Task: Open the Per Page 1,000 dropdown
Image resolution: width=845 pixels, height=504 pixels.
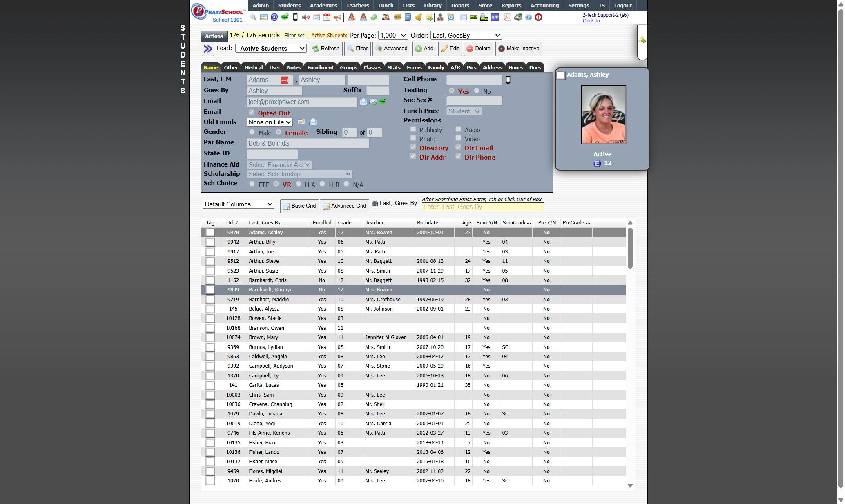Action: [393, 36]
